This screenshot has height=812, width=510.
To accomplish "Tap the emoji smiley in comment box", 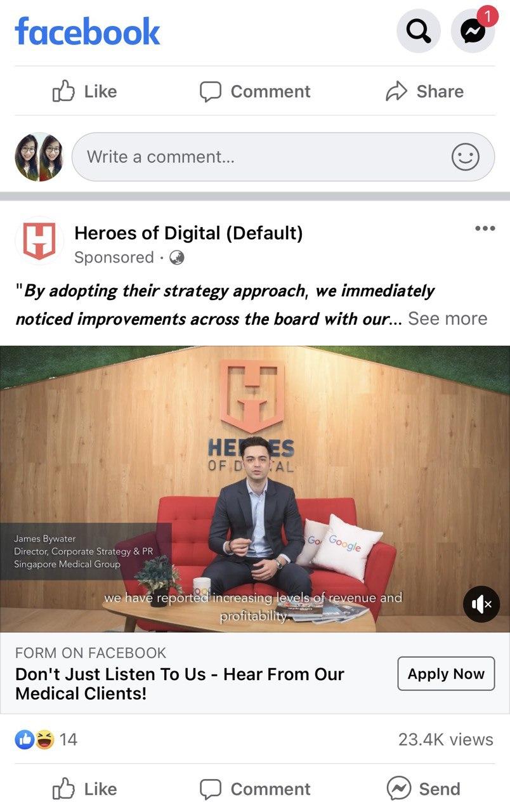I will coord(465,157).
